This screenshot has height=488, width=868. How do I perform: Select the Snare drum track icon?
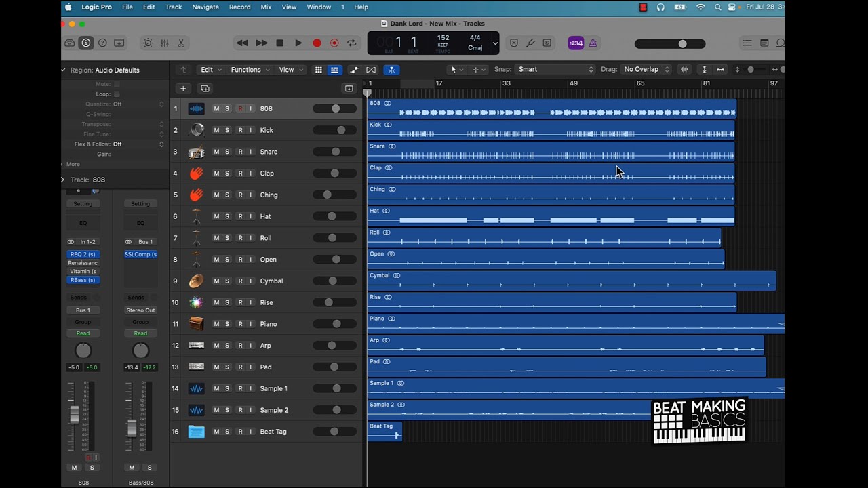196,152
